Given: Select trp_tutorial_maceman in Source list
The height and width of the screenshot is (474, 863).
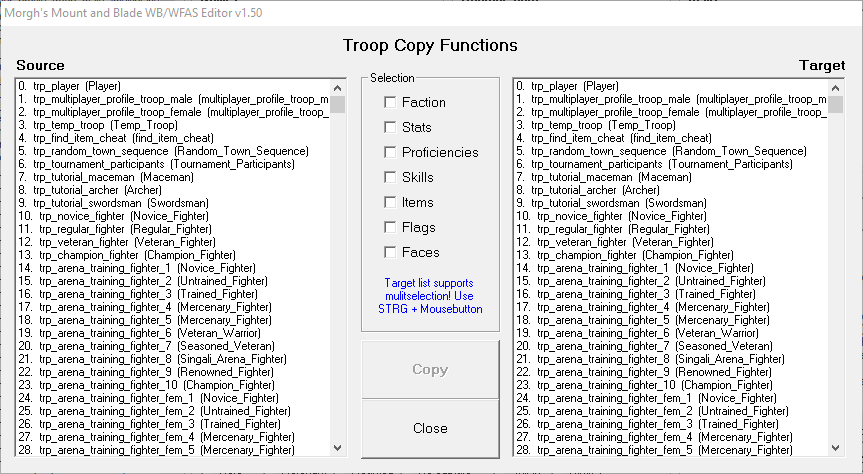Looking at the screenshot, I should [173, 177].
